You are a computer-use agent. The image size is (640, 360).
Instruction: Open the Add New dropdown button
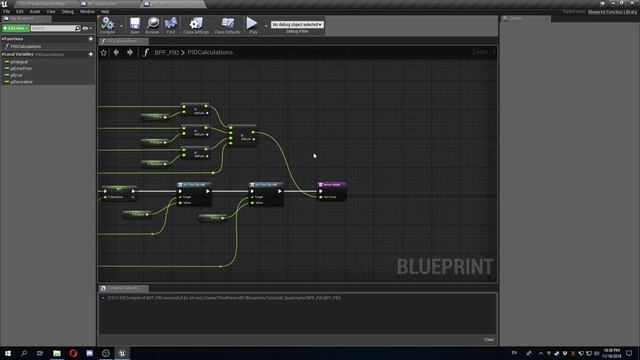pyautogui.click(x=16, y=28)
